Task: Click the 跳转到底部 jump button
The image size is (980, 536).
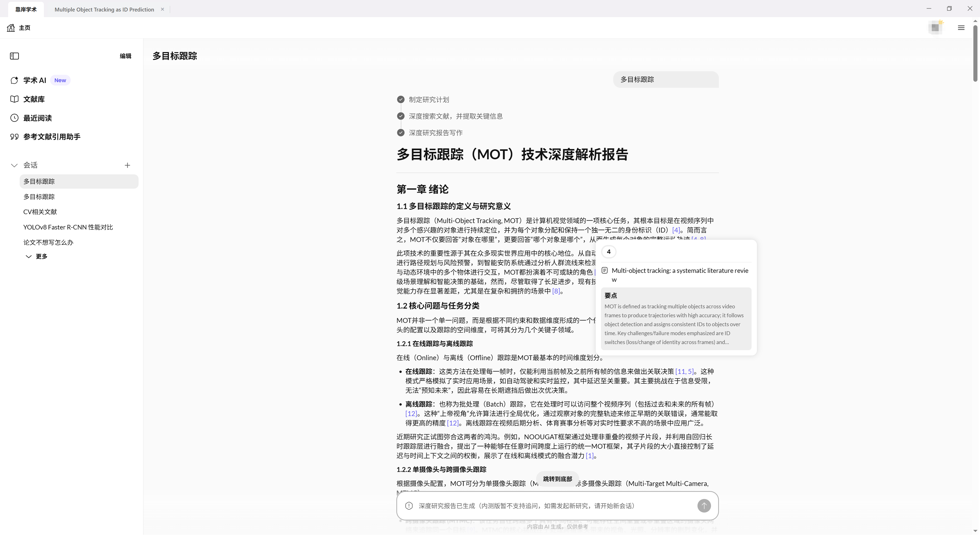Action: (x=557, y=479)
